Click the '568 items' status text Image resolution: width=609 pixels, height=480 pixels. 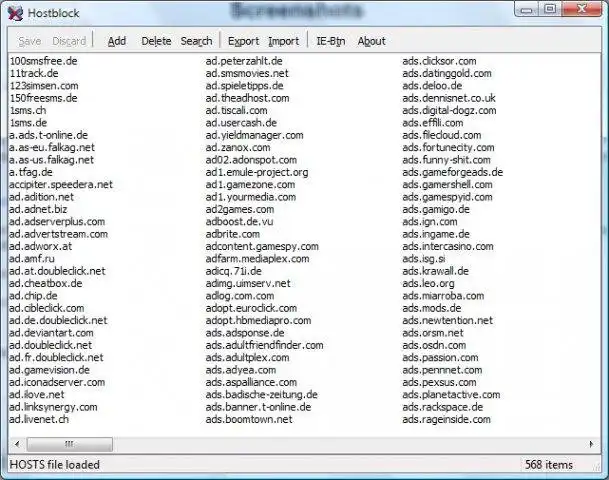click(x=549, y=465)
